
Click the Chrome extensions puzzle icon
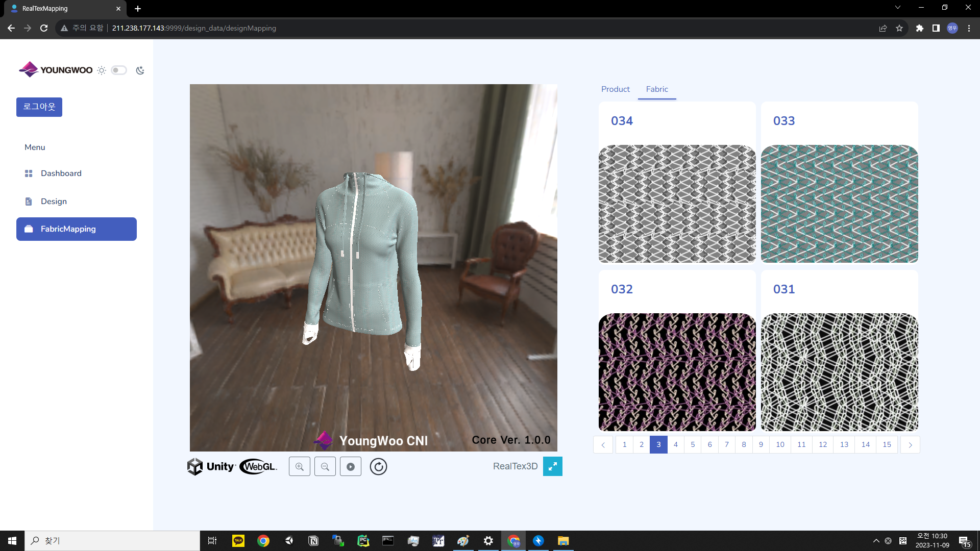click(919, 28)
